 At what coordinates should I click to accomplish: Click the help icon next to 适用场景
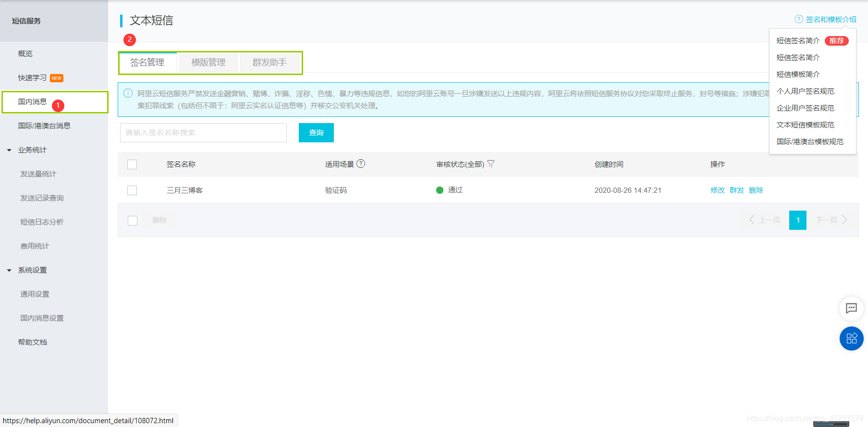tap(361, 163)
